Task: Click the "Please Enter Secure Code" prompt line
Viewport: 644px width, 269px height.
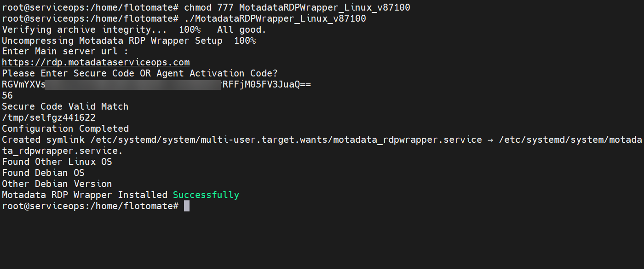Action: 140,73
